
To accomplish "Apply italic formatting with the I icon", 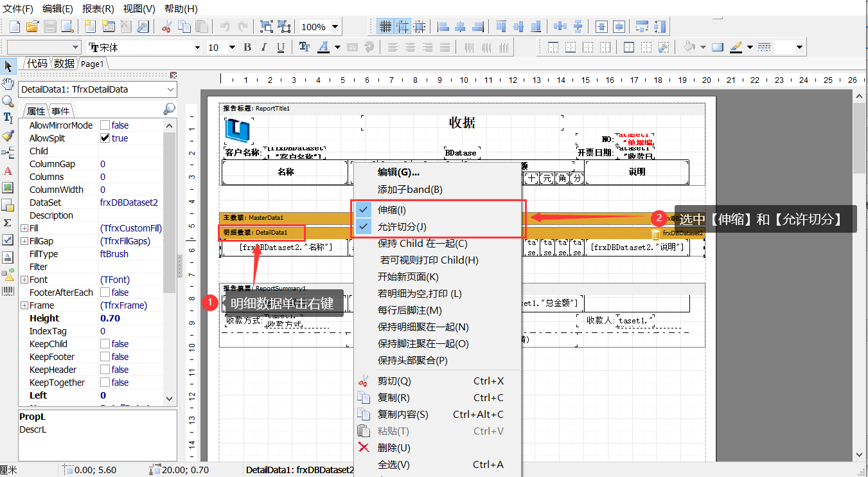I will pyautogui.click(x=264, y=47).
